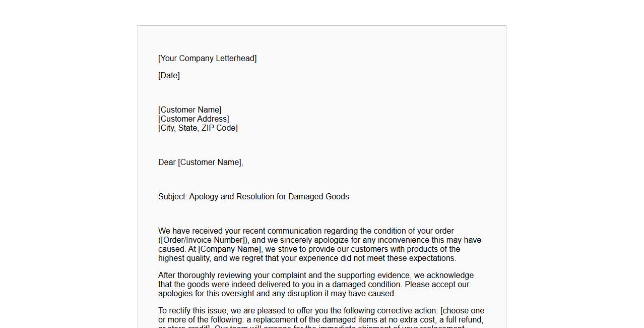Click the Dear [Customer Name] salutation

click(200, 162)
